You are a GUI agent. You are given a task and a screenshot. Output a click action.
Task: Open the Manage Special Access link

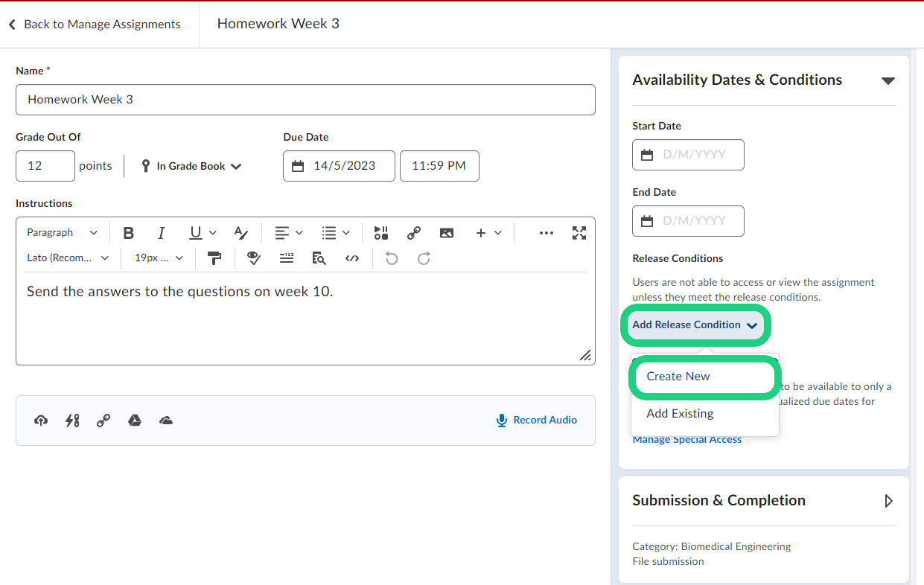pyautogui.click(x=686, y=440)
